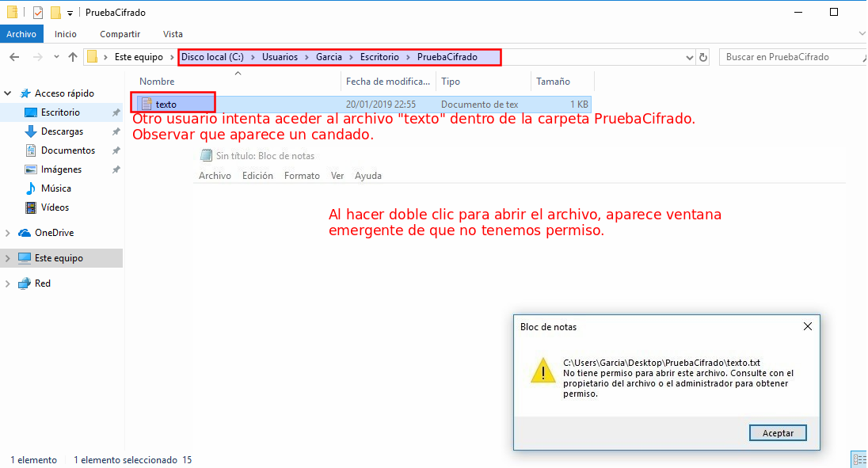Screen dimensions: 868x468
Task: Open Escritorio in the navigation pane
Action: (x=60, y=112)
